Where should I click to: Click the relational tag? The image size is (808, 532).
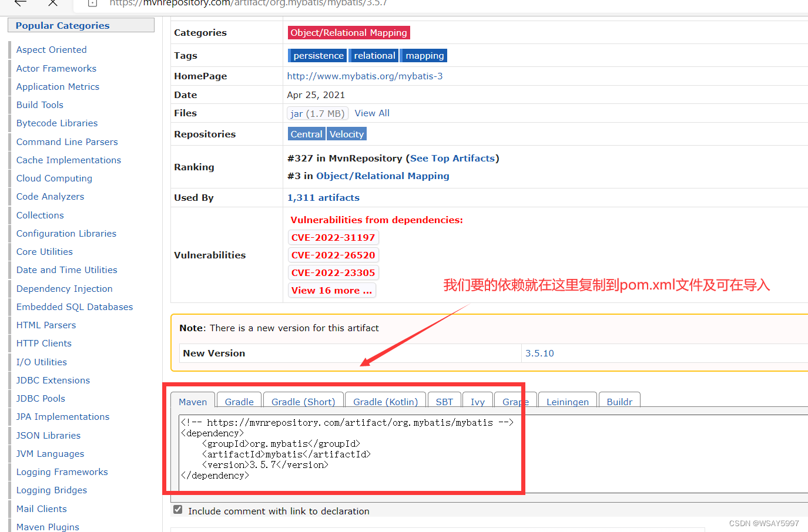374,56
